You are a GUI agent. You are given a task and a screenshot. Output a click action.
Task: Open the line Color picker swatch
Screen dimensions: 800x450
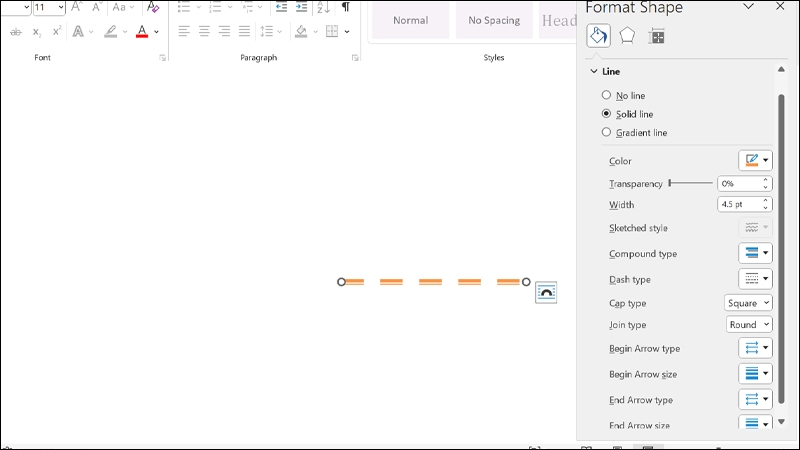[x=755, y=160]
